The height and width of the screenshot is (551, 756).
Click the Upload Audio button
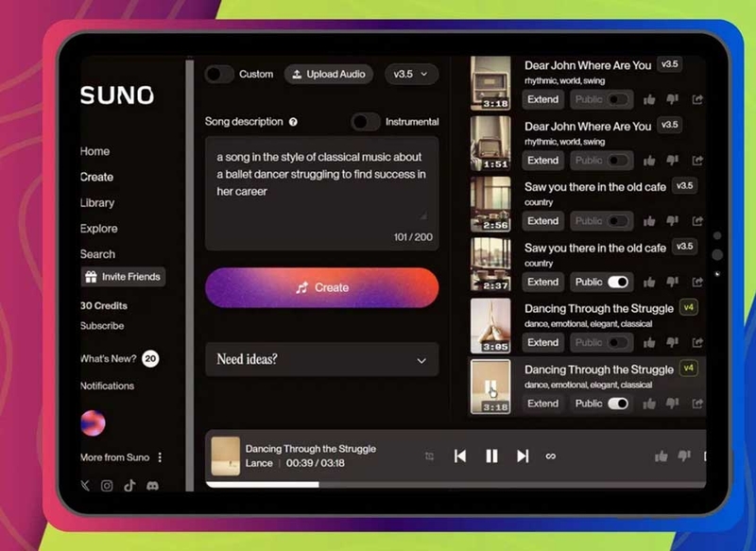pos(329,75)
